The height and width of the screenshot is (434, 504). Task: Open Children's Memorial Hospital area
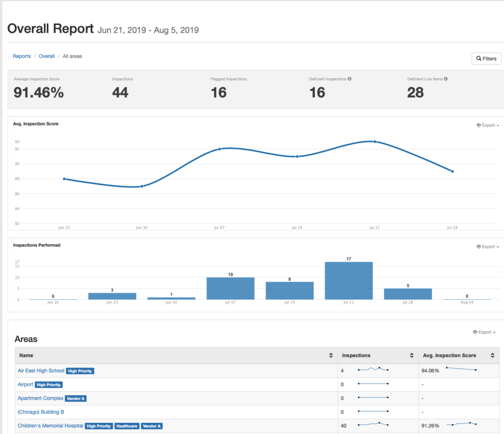[x=50, y=426]
